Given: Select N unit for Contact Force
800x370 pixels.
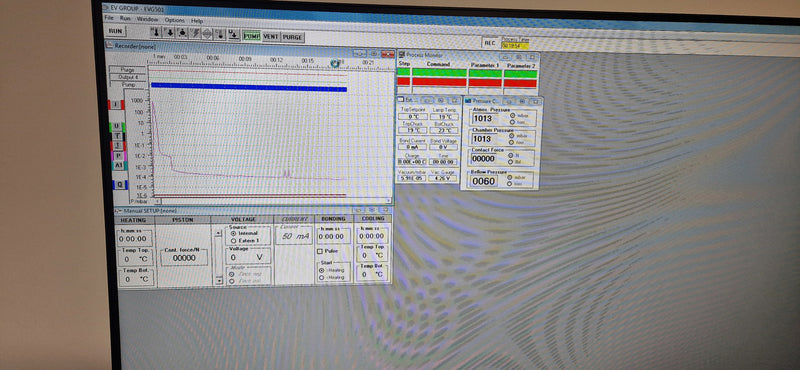Looking at the screenshot, I should click(x=511, y=155).
